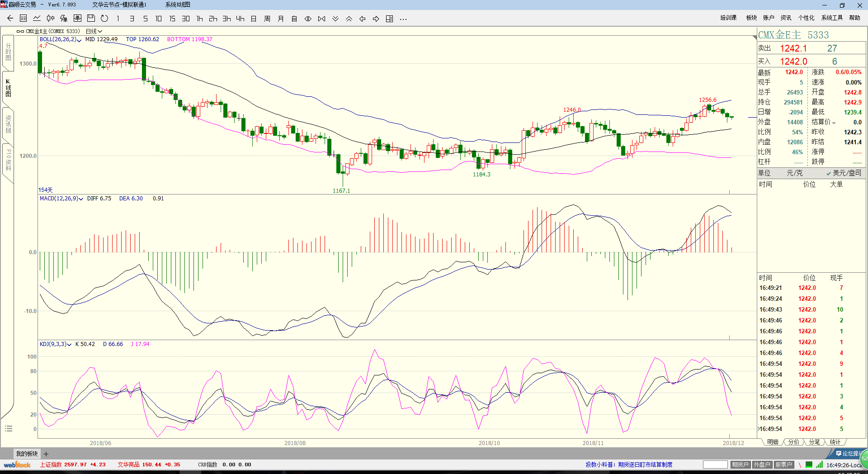
Task: Select the 1h period button
Action: (x=199, y=19)
